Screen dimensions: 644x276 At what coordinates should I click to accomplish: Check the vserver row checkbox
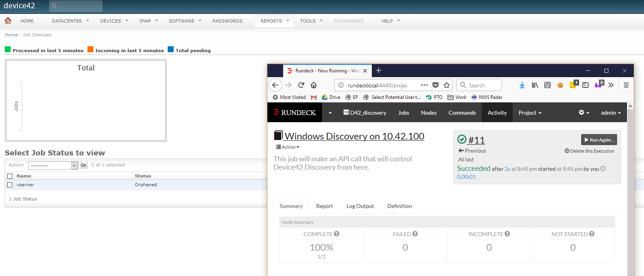[10, 185]
